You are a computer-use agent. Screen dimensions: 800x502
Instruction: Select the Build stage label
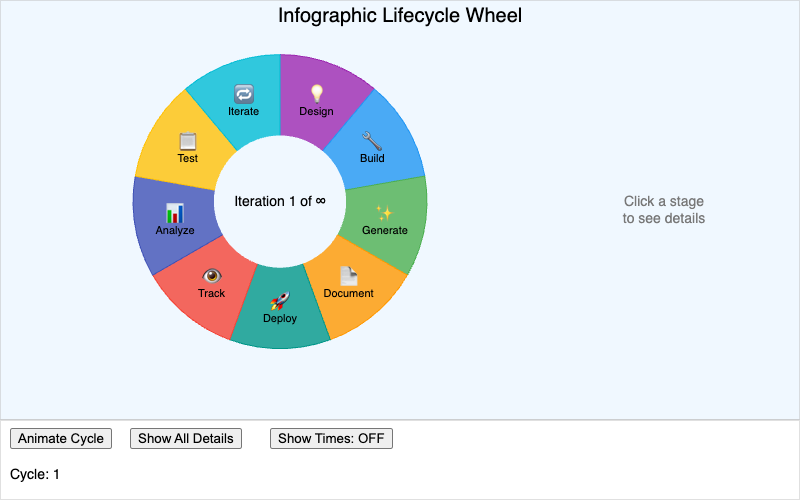(372, 158)
